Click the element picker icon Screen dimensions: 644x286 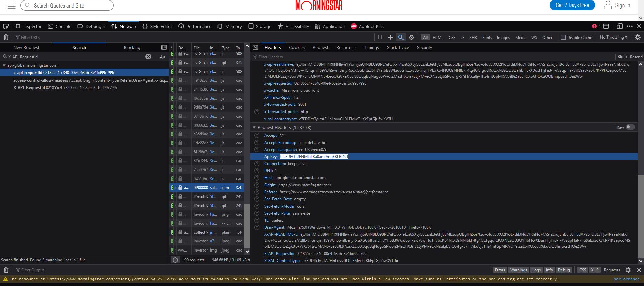click(6, 26)
